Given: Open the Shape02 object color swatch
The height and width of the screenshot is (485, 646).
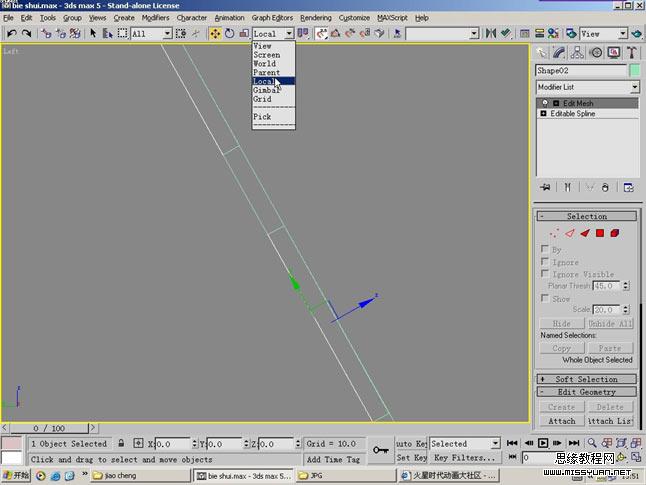Looking at the screenshot, I should point(635,70).
